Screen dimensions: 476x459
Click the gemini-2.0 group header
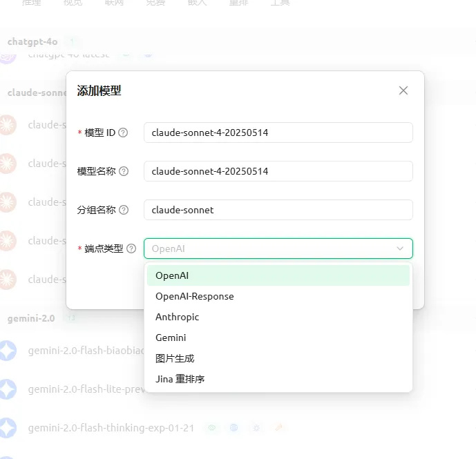pyautogui.click(x=31, y=318)
